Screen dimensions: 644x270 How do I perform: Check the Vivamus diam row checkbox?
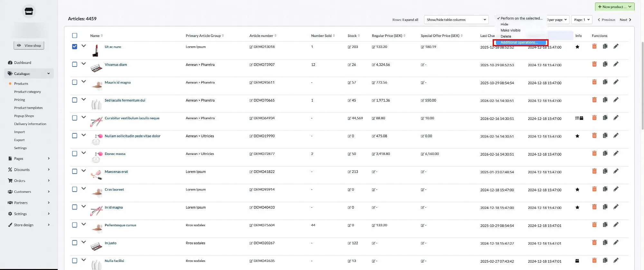[75, 64]
